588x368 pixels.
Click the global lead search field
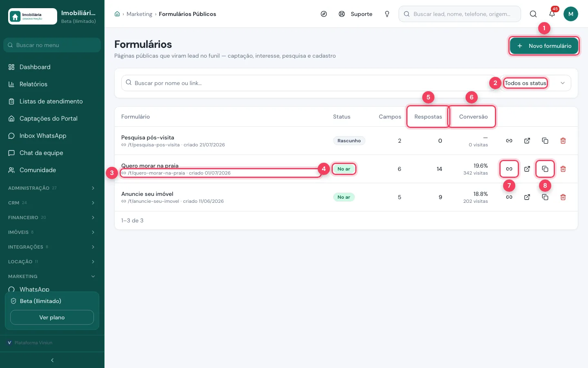coord(460,14)
